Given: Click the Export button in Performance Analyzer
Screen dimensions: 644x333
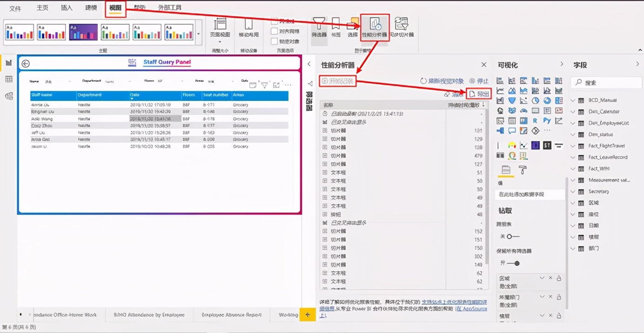Looking at the screenshot, I should pyautogui.click(x=479, y=94).
